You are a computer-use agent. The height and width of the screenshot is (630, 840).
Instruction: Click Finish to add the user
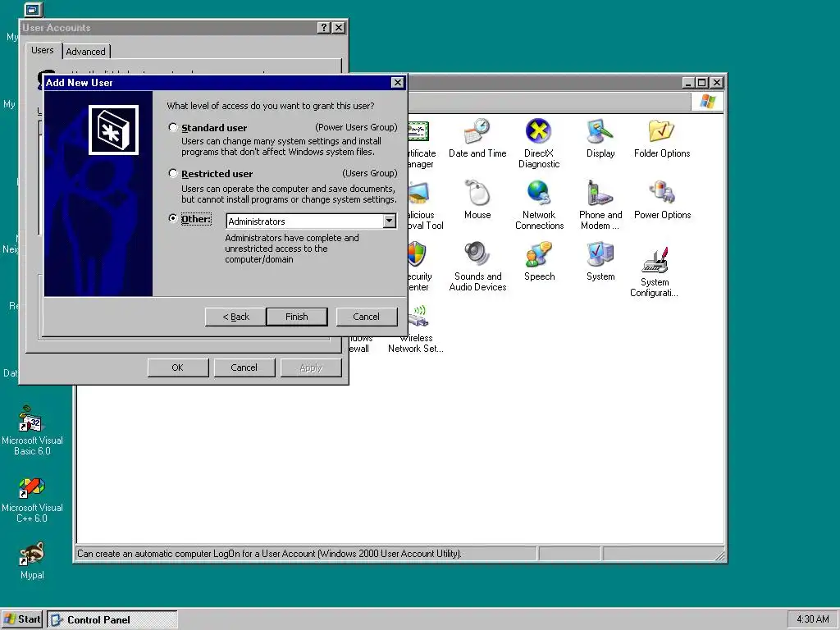click(x=297, y=317)
